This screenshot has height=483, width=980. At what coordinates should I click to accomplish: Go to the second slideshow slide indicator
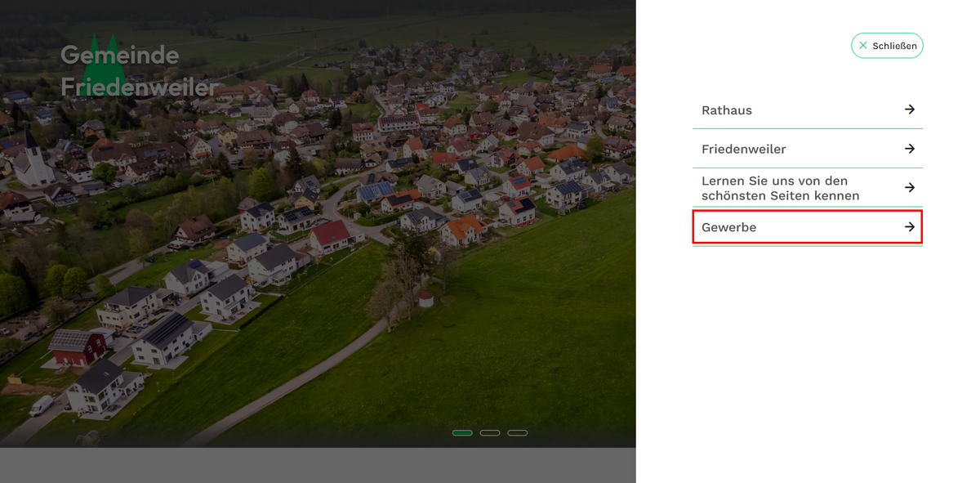(490, 432)
